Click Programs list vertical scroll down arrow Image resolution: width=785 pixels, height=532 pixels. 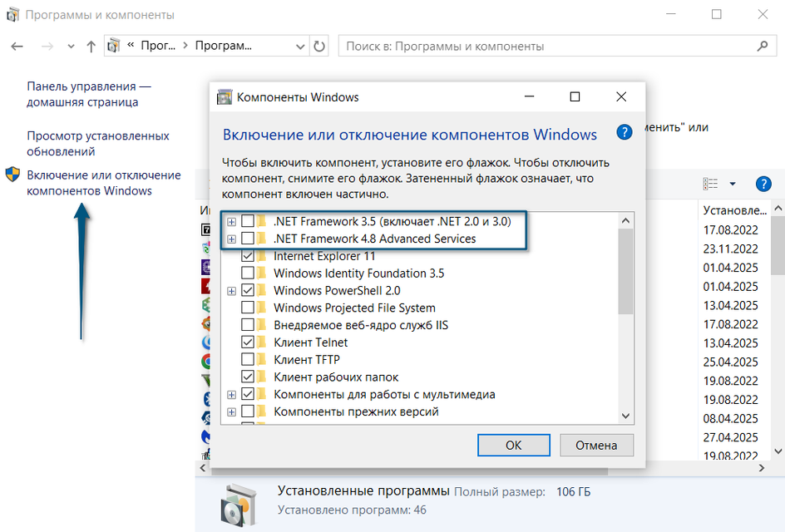click(x=778, y=451)
